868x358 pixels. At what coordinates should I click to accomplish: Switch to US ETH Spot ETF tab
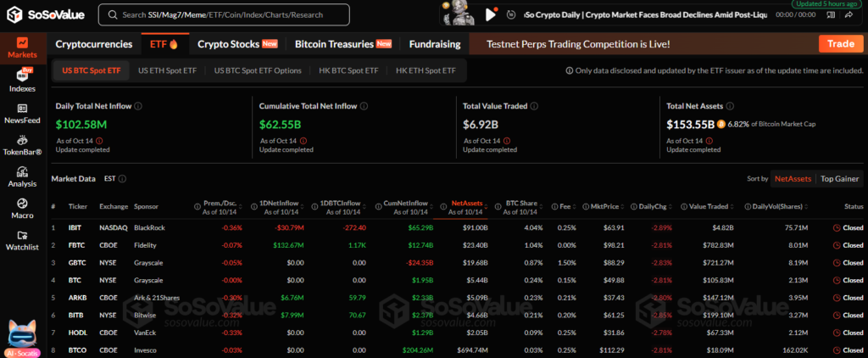tap(170, 70)
